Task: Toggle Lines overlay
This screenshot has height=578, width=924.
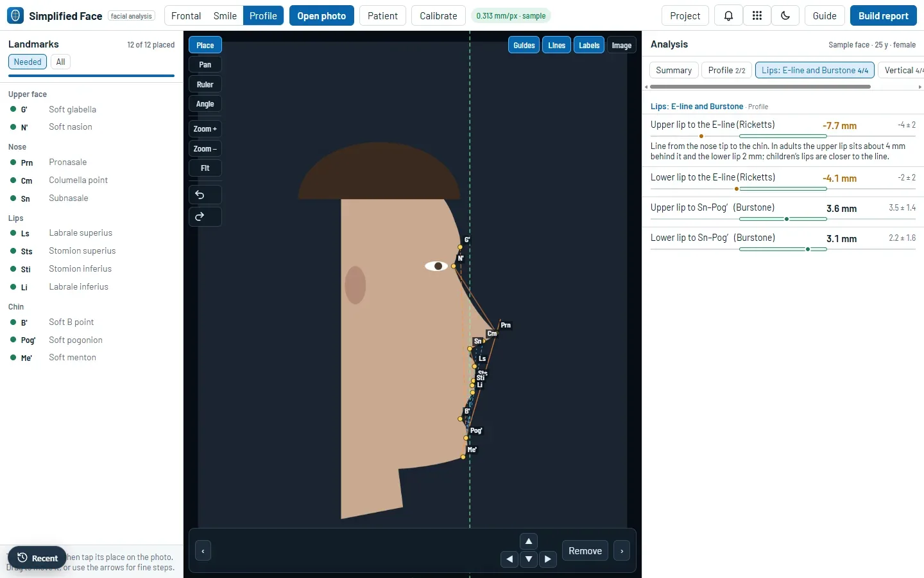Action: [x=556, y=45]
